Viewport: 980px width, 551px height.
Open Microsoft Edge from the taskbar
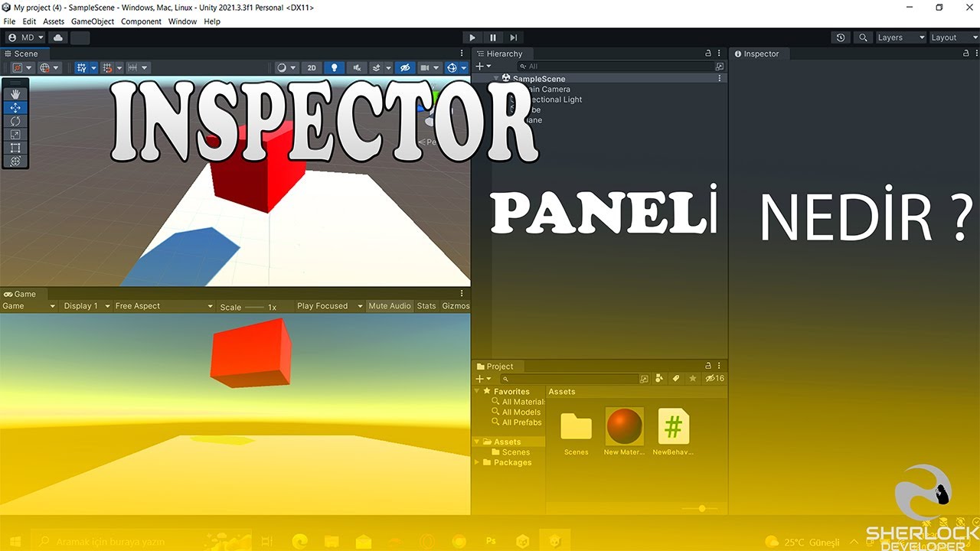tap(300, 541)
